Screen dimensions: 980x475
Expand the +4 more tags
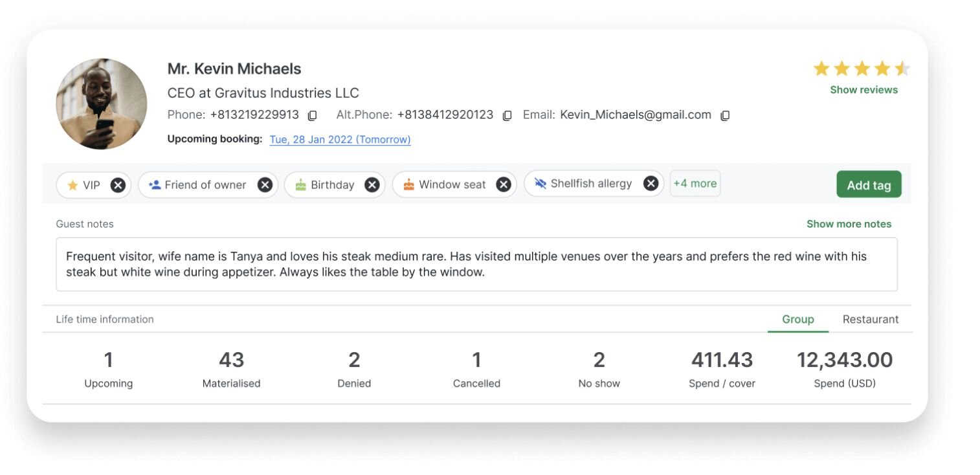[695, 184]
